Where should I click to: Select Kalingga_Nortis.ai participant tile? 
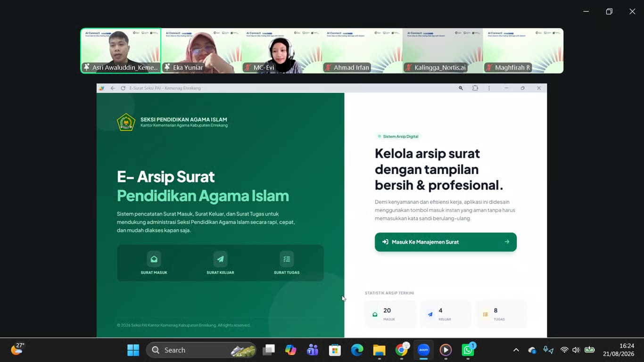coord(443,50)
